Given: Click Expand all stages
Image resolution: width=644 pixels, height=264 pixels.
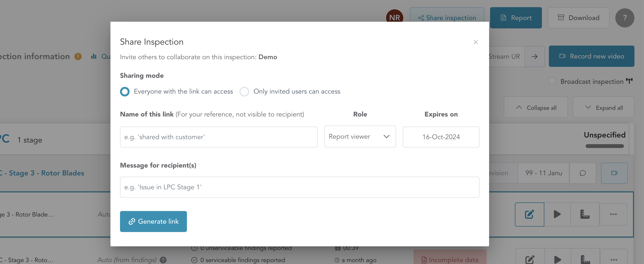Looking at the screenshot, I should coord(604,108).
